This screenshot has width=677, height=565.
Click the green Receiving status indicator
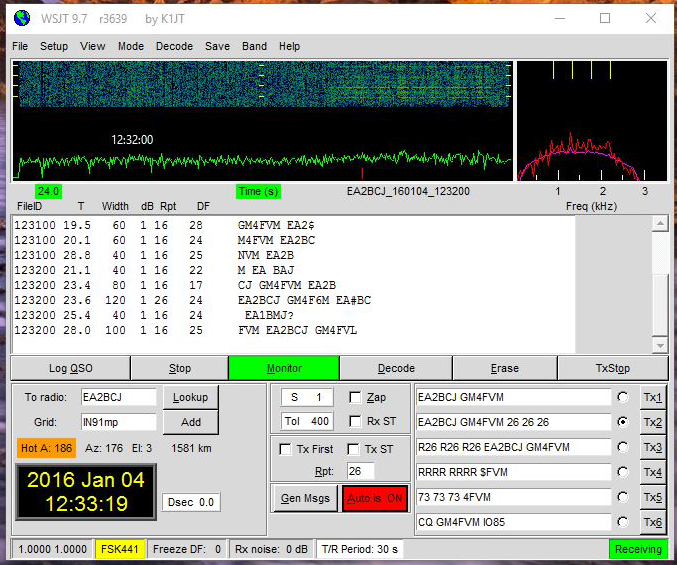pyautogui.click(x=638, y=549)
